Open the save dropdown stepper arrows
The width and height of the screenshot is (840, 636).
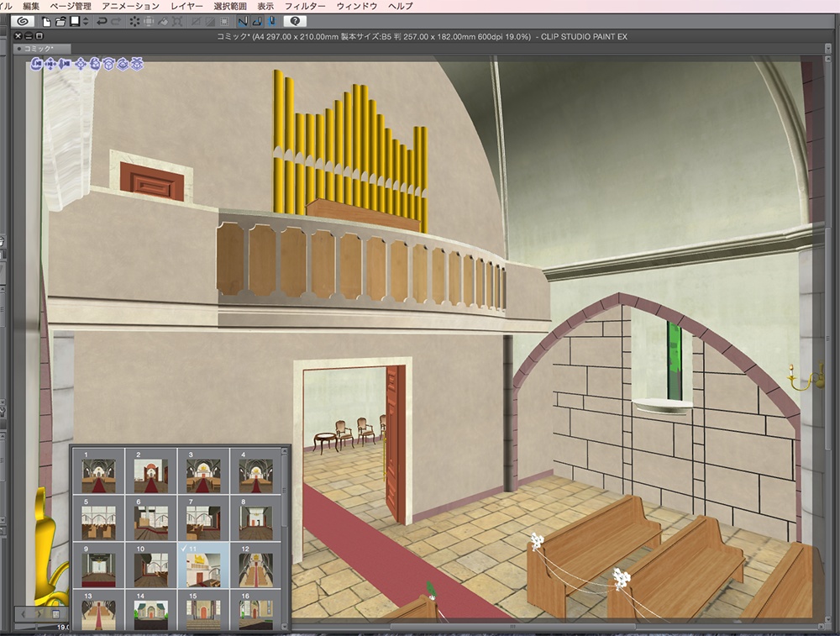87,21
